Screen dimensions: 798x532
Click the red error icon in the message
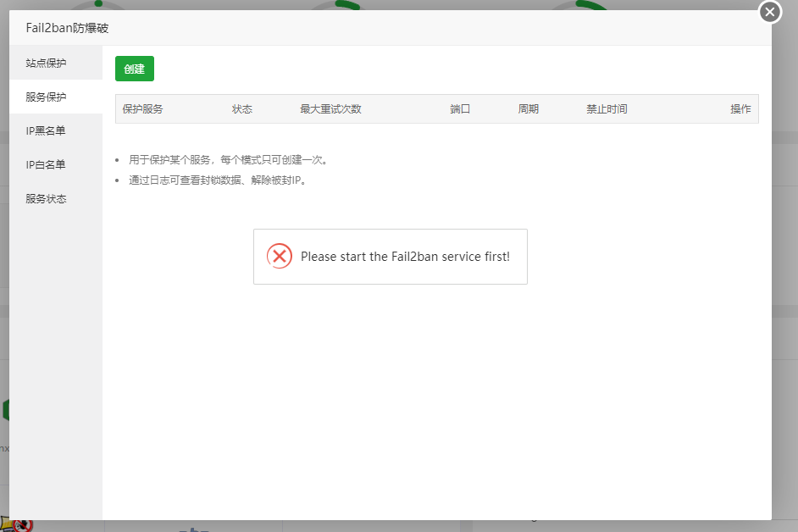pos(280,256)
